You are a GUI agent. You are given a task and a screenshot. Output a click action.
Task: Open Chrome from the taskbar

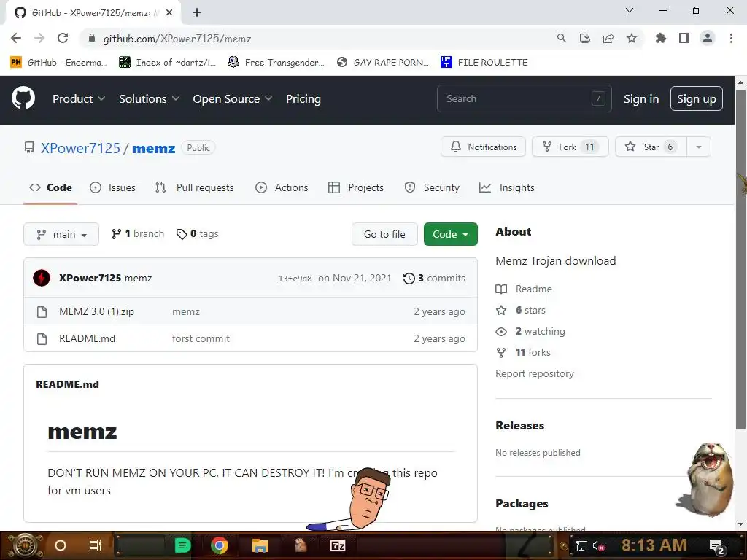pyautogui.click(x=220, y=545)
